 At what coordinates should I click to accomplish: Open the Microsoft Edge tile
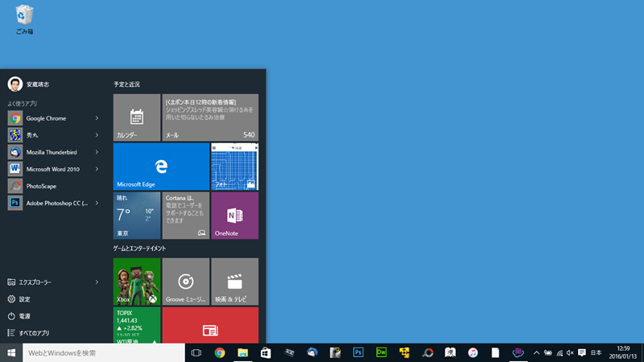[x=161, y=167]
